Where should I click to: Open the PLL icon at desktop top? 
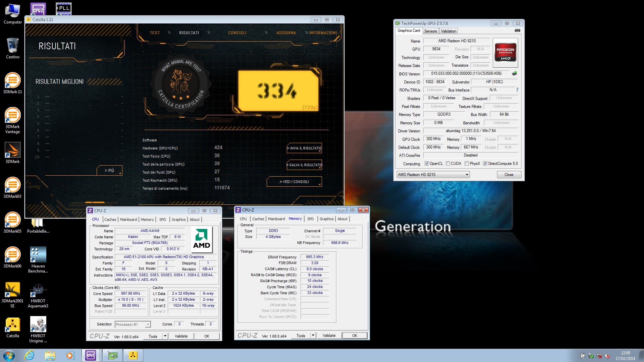(63, 9)
